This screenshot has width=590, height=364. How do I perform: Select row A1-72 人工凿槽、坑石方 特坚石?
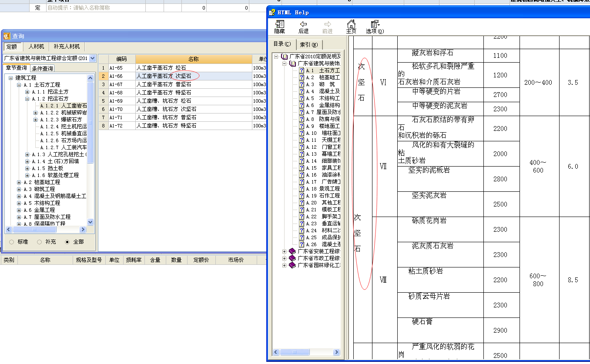click(x=183, y=126)
